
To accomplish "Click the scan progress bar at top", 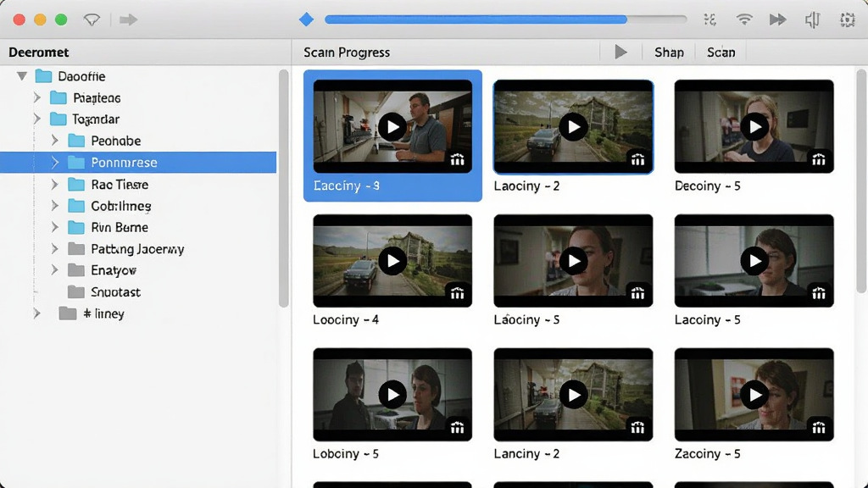I will coord(505,19).
